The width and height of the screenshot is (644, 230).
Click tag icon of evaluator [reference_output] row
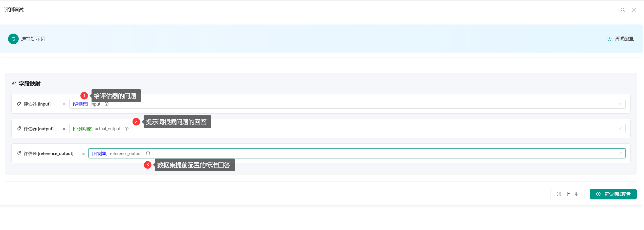pyautogui.click(x=19, y=153)
